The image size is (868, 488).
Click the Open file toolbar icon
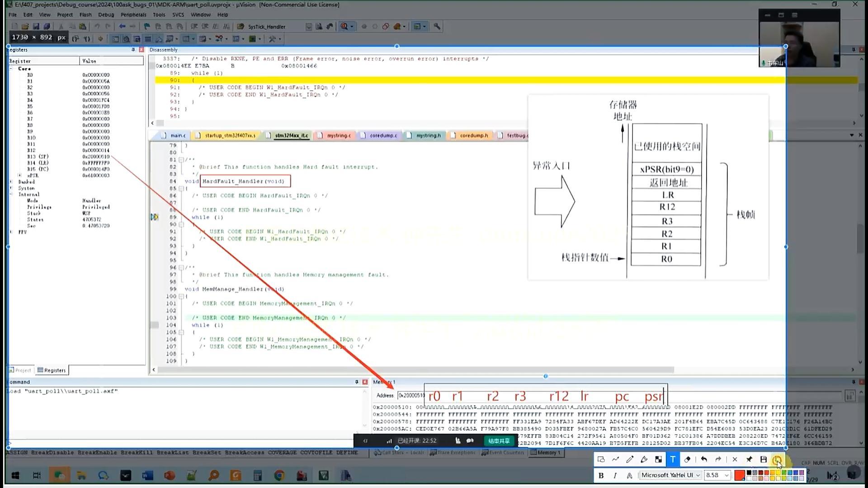(25, 26)
